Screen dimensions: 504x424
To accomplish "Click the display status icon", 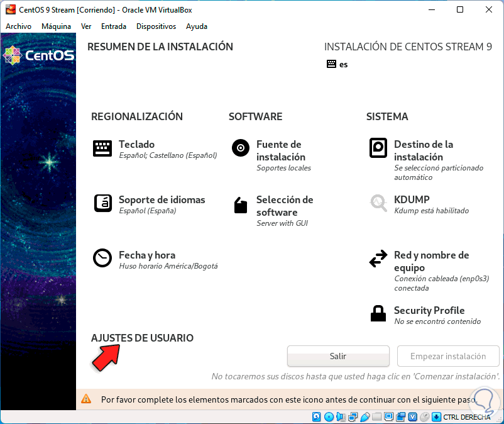I will pos(388,416).
